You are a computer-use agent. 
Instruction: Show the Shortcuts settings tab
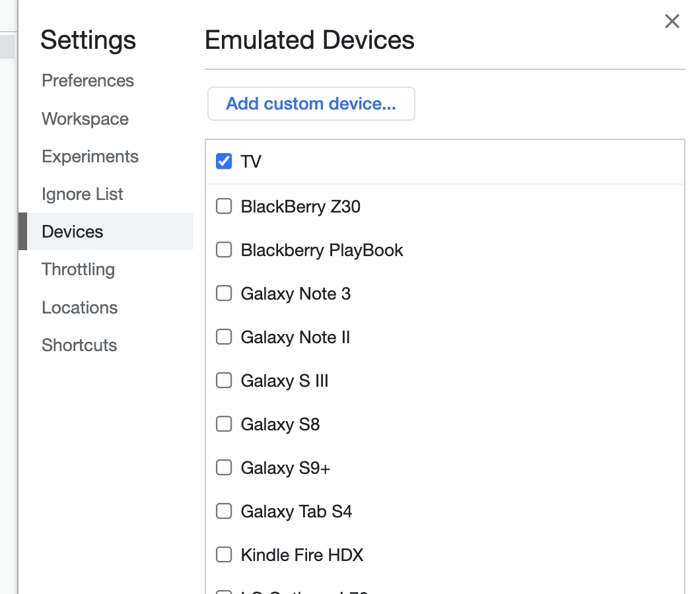click(79, 345)
